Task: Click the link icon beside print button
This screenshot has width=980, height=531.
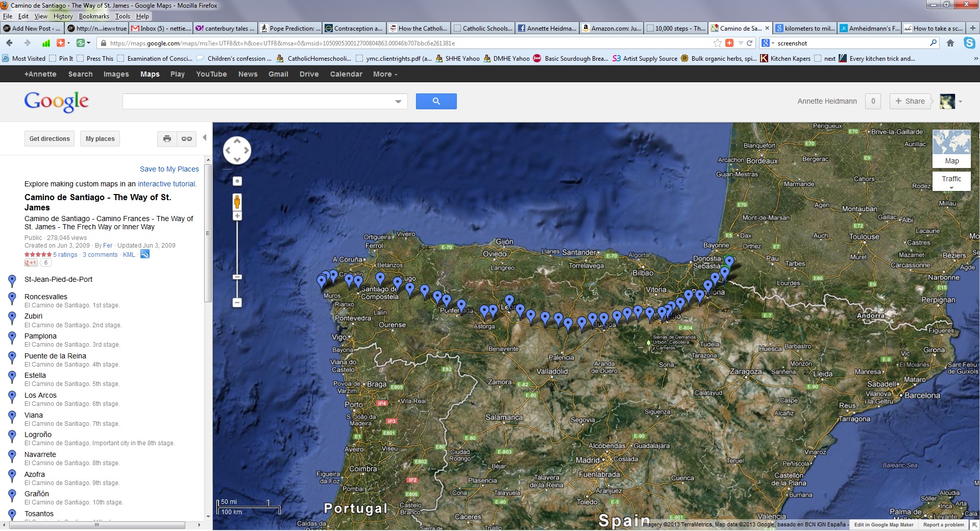Action: pos(187,139)
